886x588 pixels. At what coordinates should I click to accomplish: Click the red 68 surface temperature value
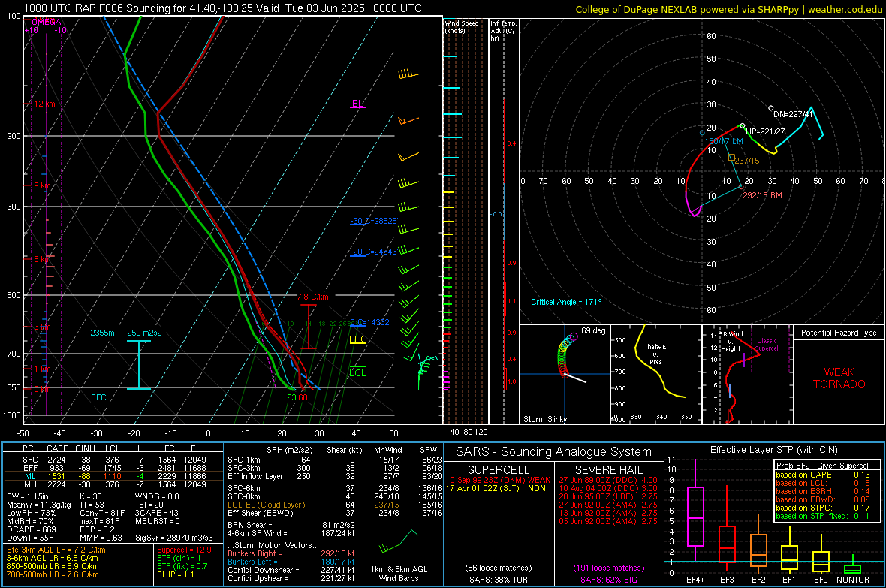pos(303,397)
